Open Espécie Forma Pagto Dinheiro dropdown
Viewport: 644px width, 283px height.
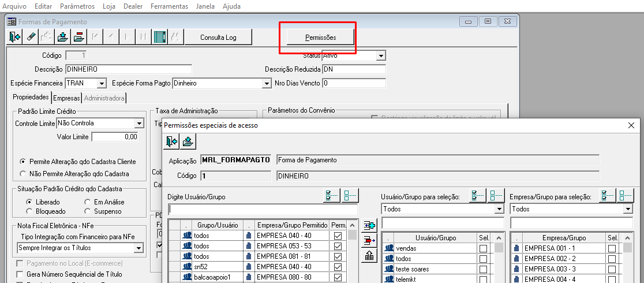coord(266,83)
